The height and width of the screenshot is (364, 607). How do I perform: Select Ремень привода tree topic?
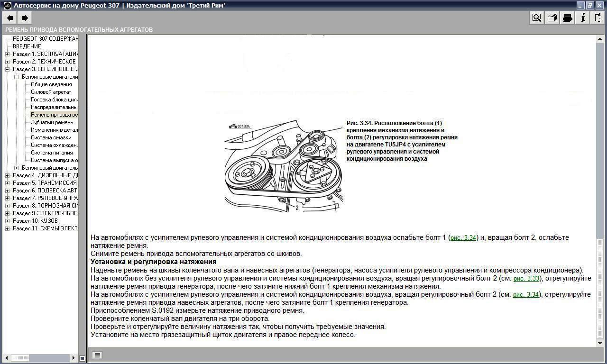[54, 115]
